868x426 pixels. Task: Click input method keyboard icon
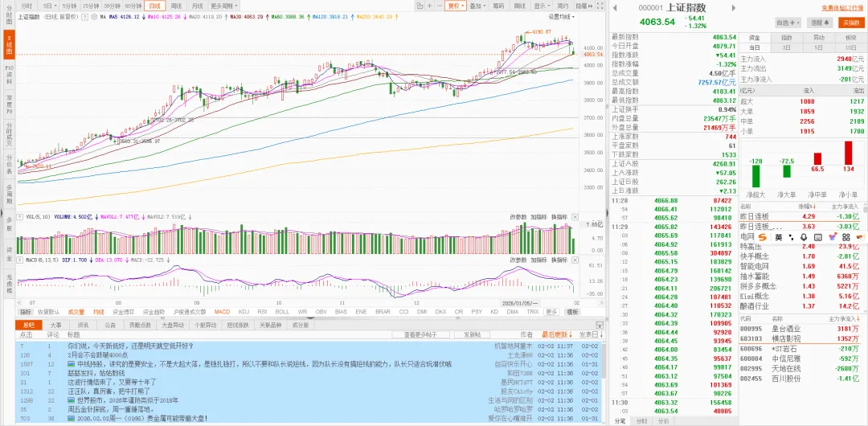817,237
